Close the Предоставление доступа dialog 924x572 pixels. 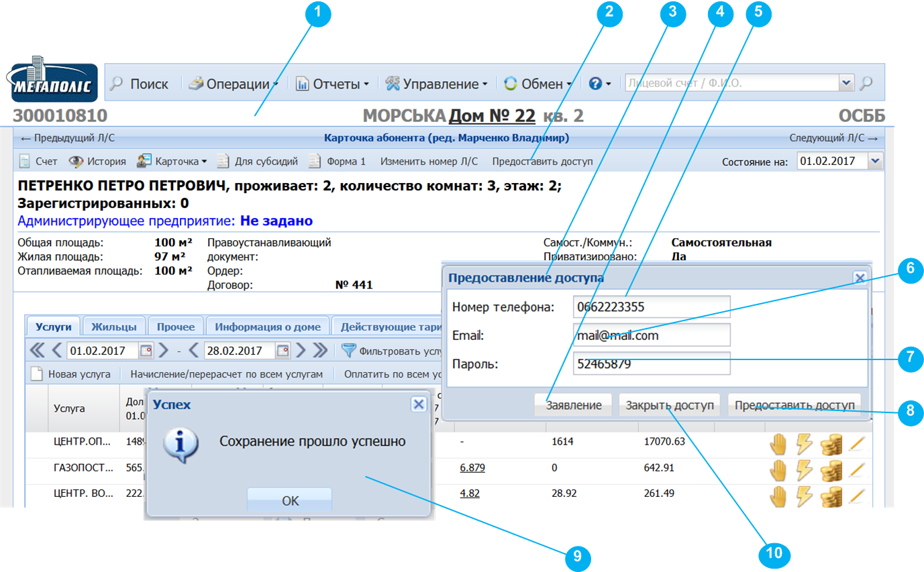(860, 278)
